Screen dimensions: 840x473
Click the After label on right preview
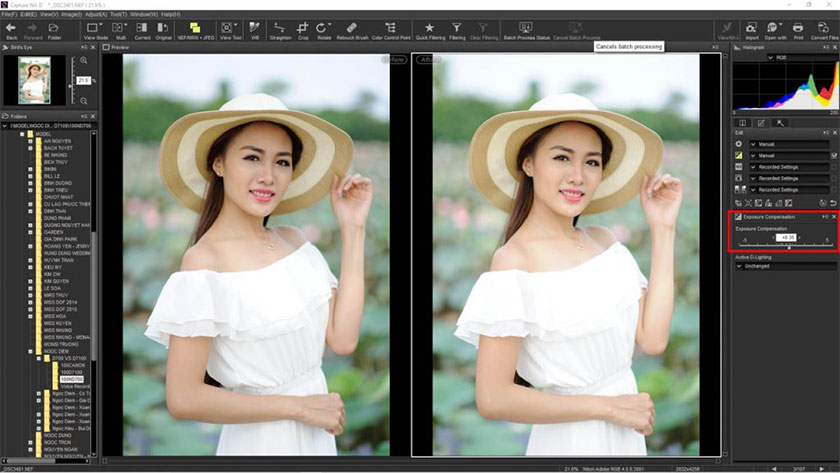pyautogui.click(x=429, y=59)
